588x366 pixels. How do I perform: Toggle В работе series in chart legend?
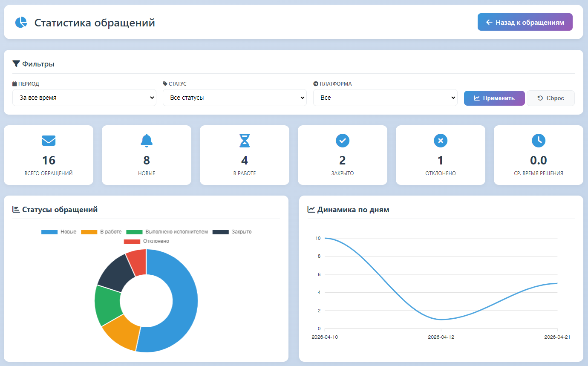[101, 232]
